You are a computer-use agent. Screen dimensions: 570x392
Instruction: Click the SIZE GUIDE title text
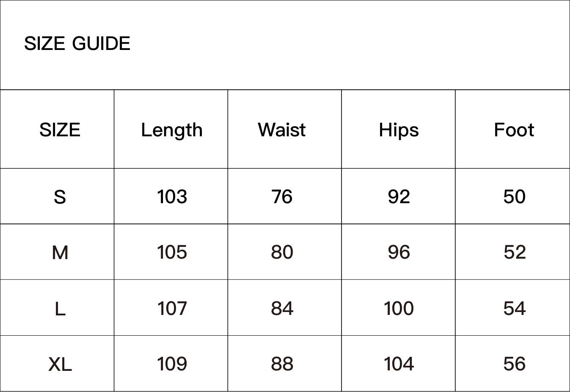pos(77,44)
